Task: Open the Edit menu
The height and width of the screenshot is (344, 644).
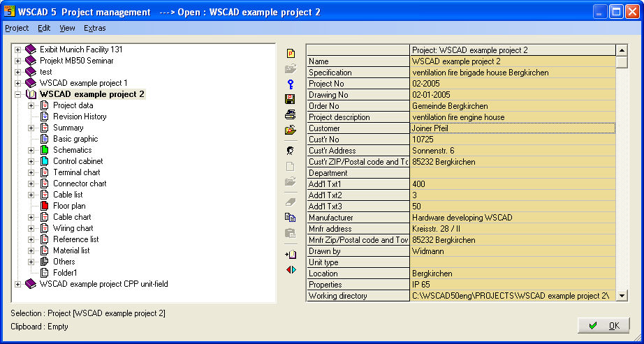Action: tap(44, 29)
